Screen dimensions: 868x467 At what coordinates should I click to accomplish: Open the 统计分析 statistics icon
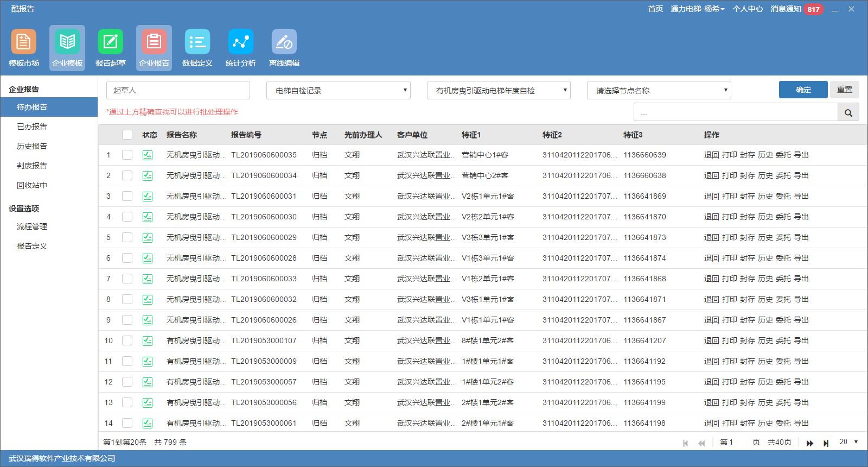coord(241,42)
